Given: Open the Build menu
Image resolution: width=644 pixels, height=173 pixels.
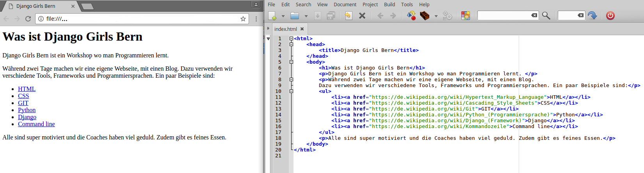Looking at the screenshot, I should (390, 4).
